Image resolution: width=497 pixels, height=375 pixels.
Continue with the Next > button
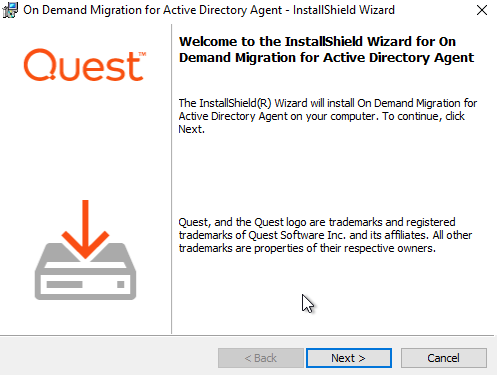tap(349, 358)
